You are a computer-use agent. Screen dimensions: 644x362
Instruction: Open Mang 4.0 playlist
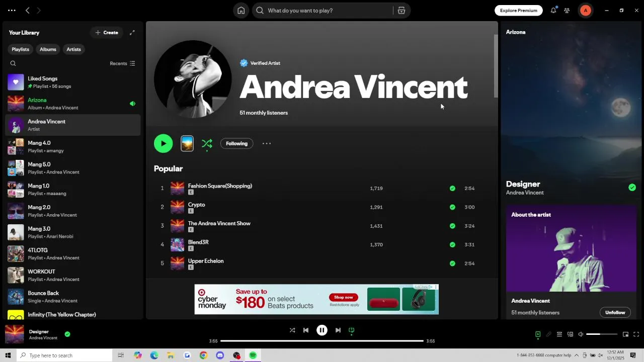[x=72, y=146]
